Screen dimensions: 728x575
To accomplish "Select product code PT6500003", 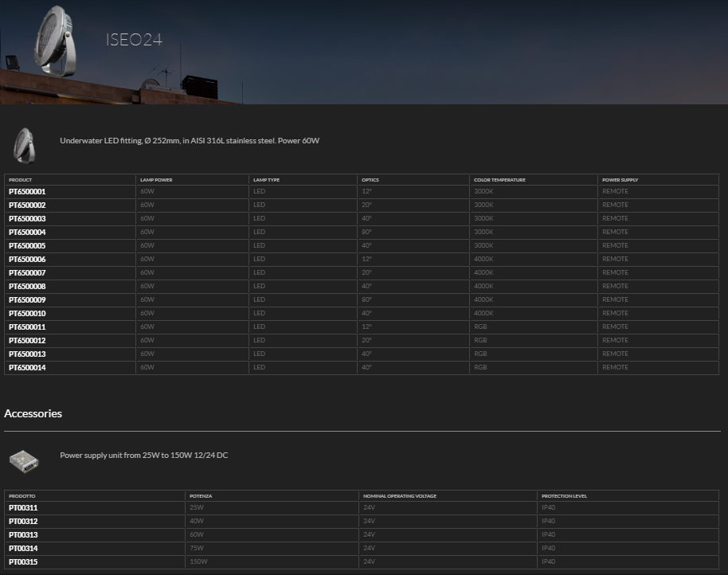I will [x=27, y=219].
